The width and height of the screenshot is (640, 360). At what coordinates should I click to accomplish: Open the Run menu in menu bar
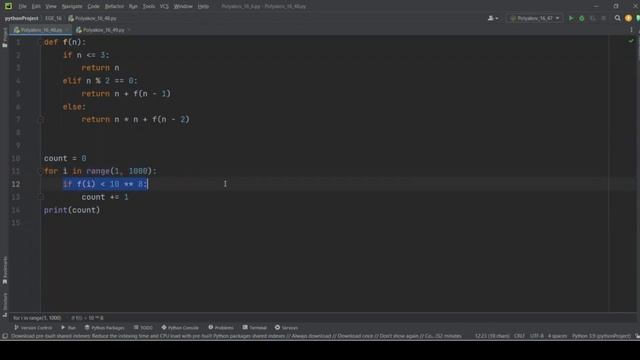133,6
